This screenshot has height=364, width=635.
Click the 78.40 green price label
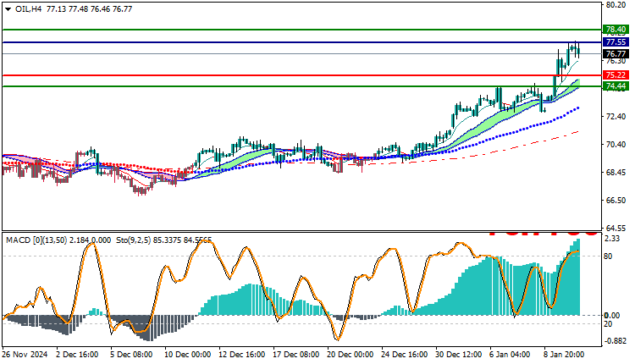click(x=616, y=30)
